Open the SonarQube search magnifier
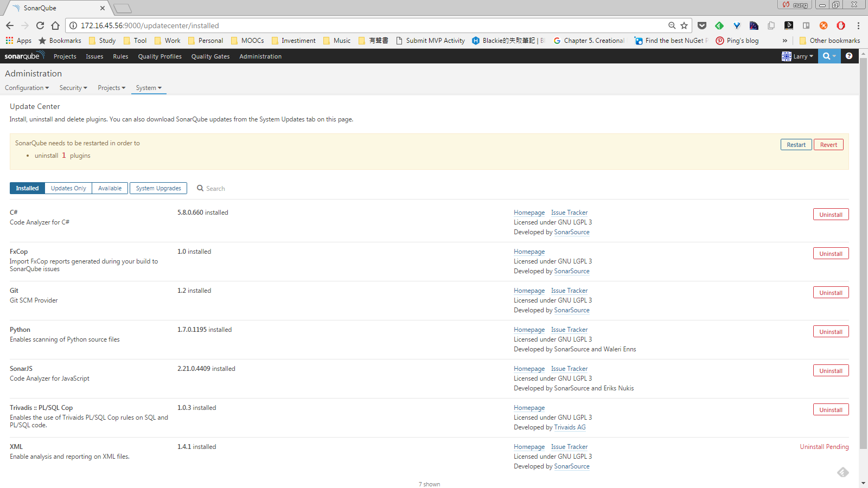868x488 pixels. [829, 56]
